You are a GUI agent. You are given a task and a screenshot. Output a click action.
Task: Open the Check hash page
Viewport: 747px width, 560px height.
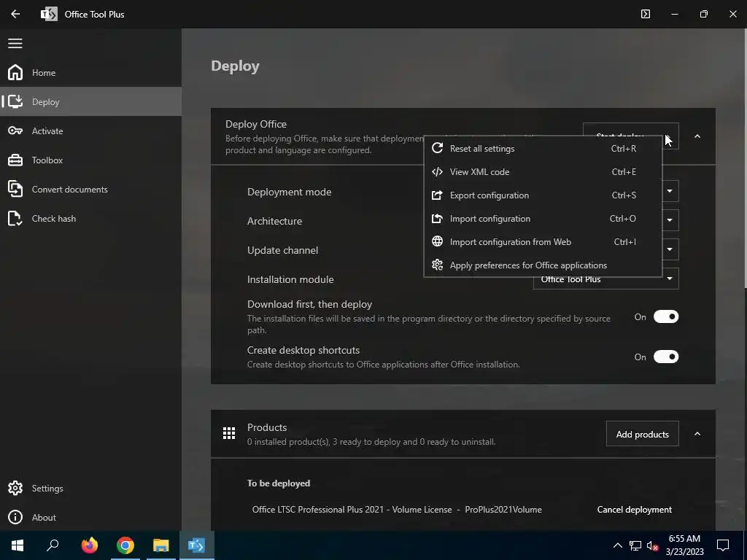[90, 218]
